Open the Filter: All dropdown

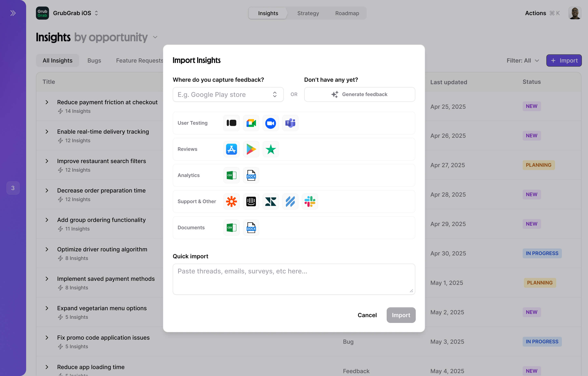(523, 60)
